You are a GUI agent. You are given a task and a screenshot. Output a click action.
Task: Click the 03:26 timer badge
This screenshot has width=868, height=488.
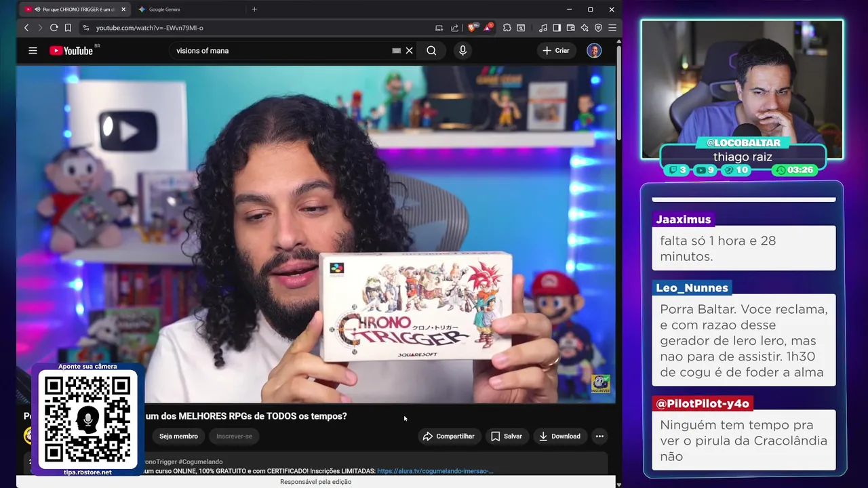[795, 170]
